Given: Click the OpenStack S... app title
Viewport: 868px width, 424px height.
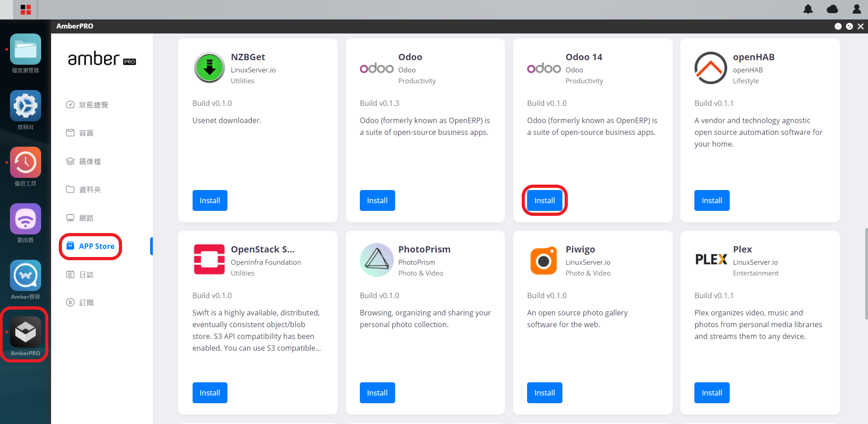Looking at the screenshot, I should pyautogui.click(x=263, y=249).
